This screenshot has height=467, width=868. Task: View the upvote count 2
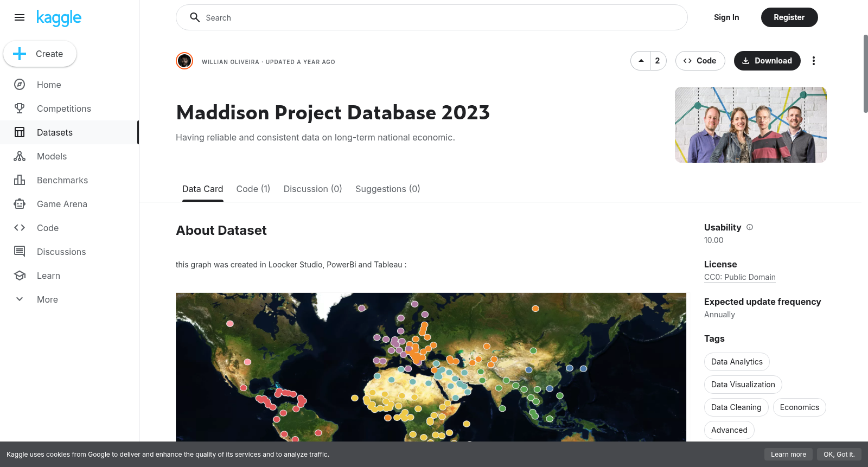(x=658, y=61)
